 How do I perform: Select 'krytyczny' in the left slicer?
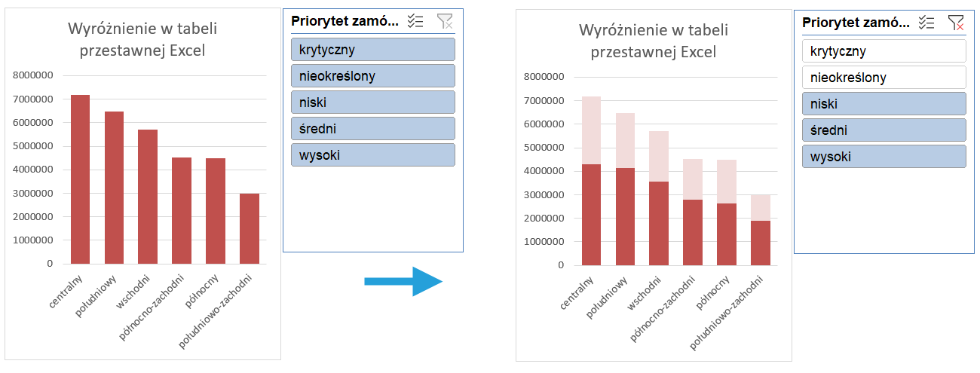click(372, 50)
